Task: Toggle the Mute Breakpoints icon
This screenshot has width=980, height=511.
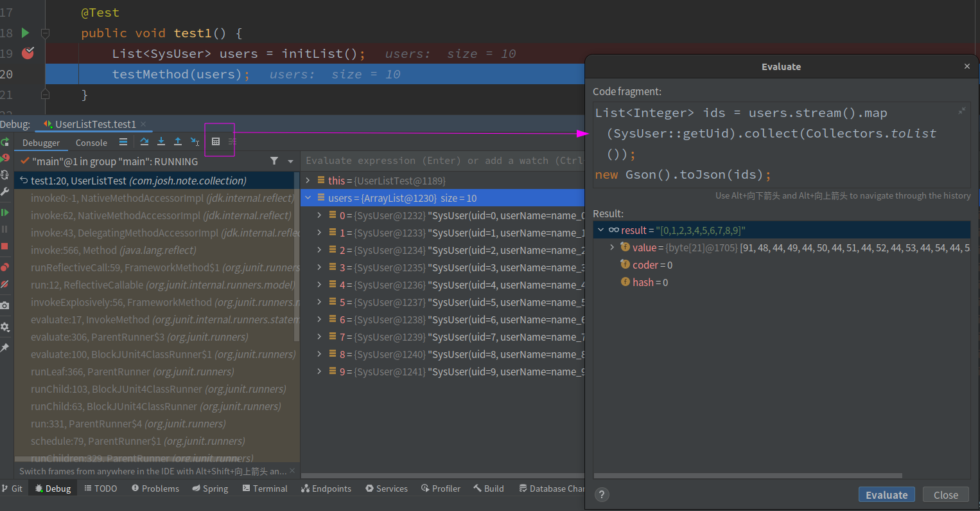Action: tap(4, 283)
